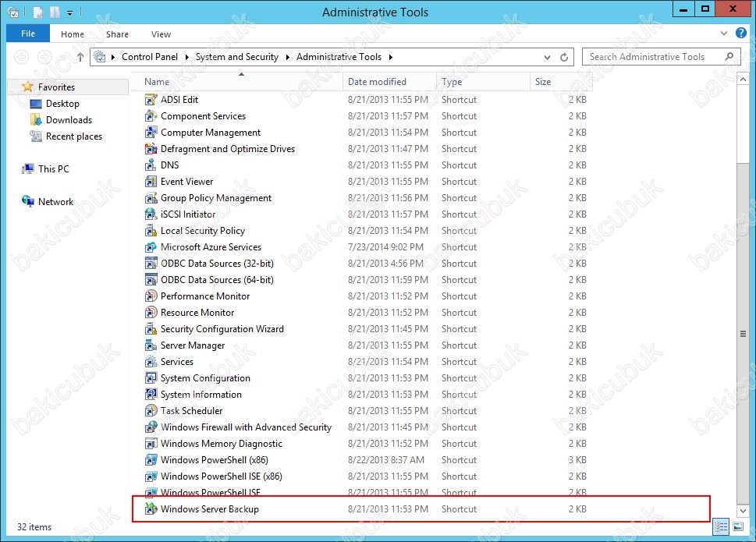This screenshot has width=756, height=542.
Task: Click the DNS shortcut icon
Action: (151, 165)
